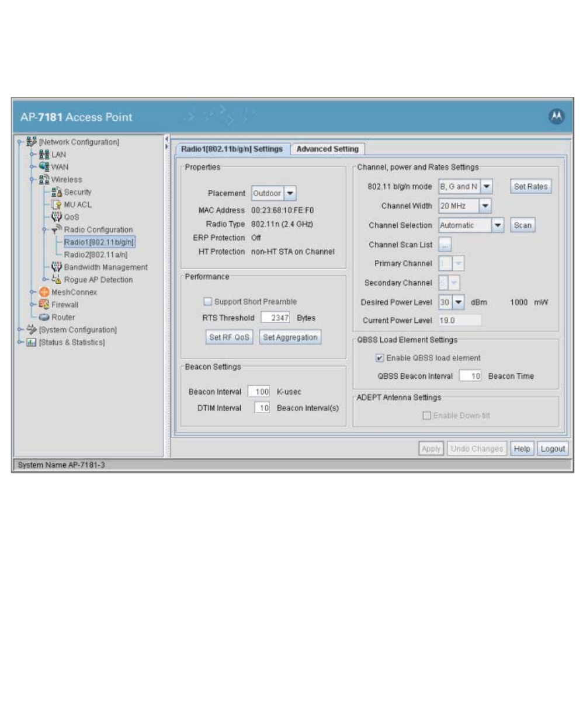Click Undo Changes button

pos(477,449)
